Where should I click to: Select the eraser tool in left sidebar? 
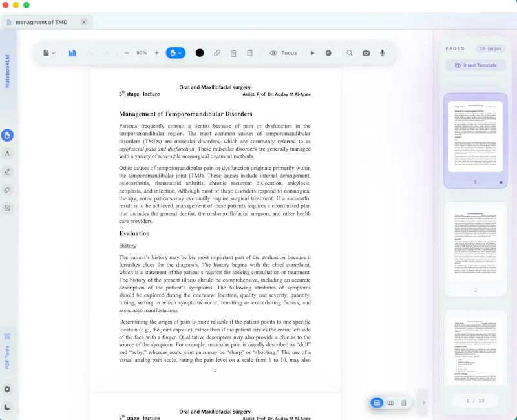pos(7,190)
